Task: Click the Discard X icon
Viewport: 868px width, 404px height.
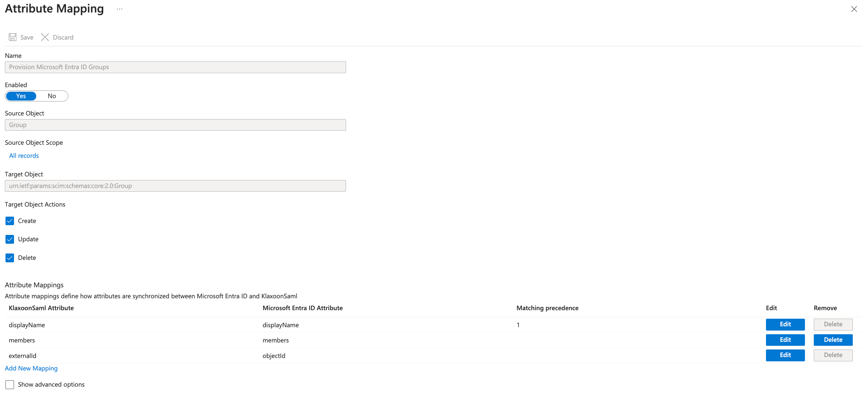Action: pyautogui.click(x=45, y=37)
